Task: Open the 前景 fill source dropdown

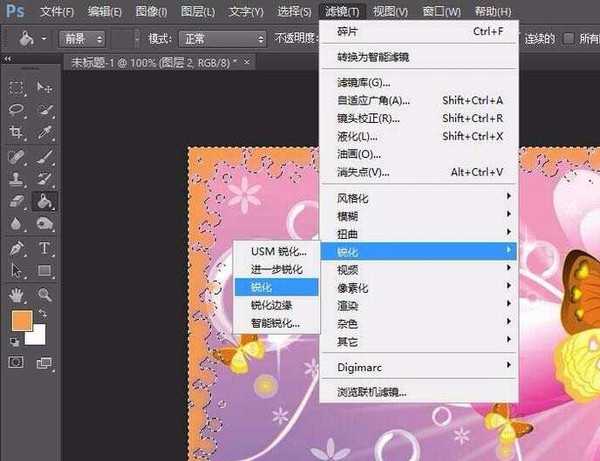Action: (82, 39)
